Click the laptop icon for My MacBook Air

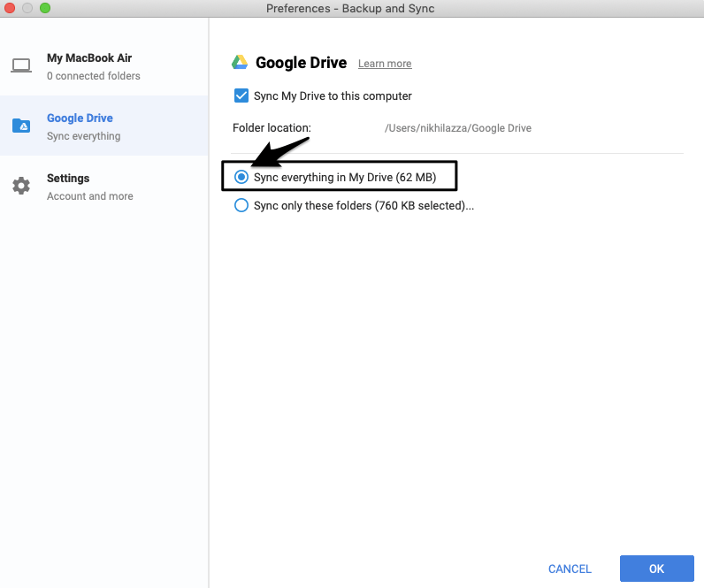[21, 65]
